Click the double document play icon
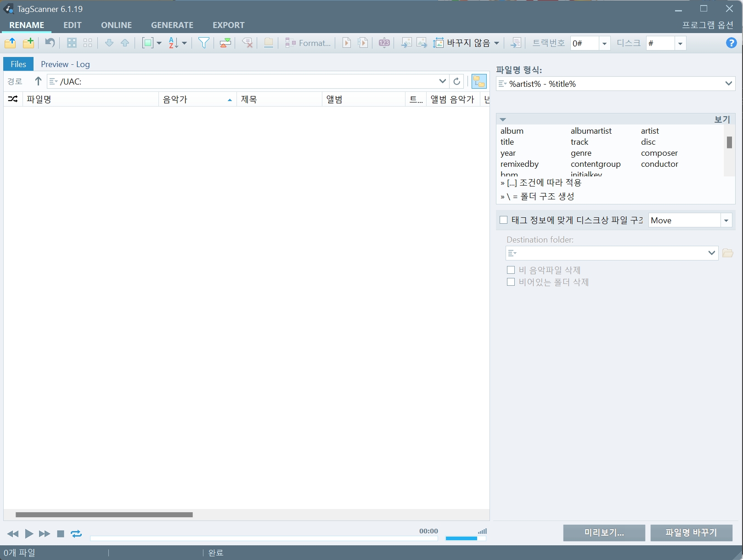Screen dimensions: 743x560 [363, 43]
